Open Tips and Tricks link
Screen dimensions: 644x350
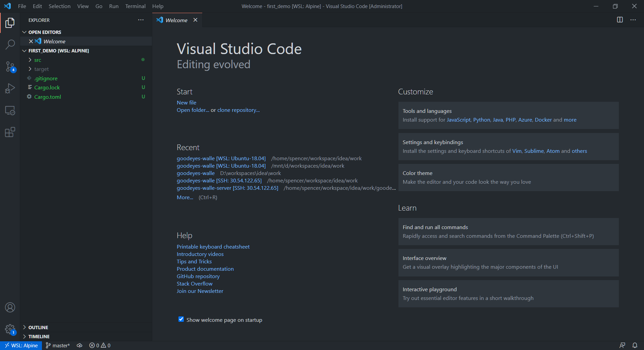click(194, 262)
